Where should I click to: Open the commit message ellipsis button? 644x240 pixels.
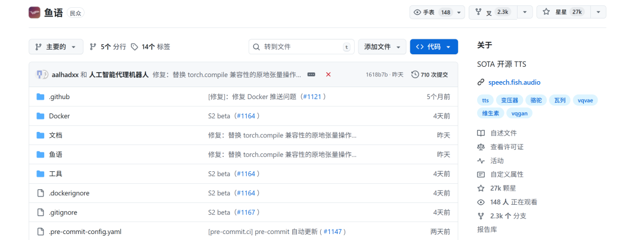(311, 75)
